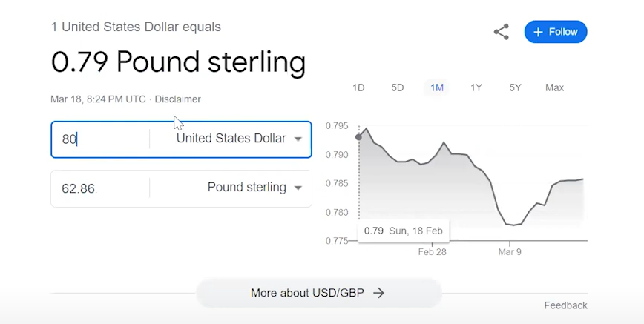This screenshot has height=324, width=644.
Task: Click the Mar 9 marker on chart axis
Action: point(510,252)
